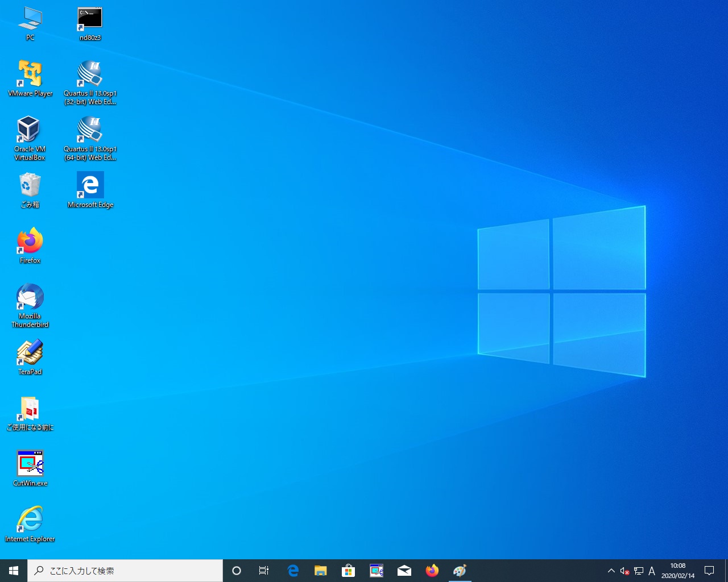Toggle the IME input mode A indicator
Screen dimensions: 728x582
652,571
